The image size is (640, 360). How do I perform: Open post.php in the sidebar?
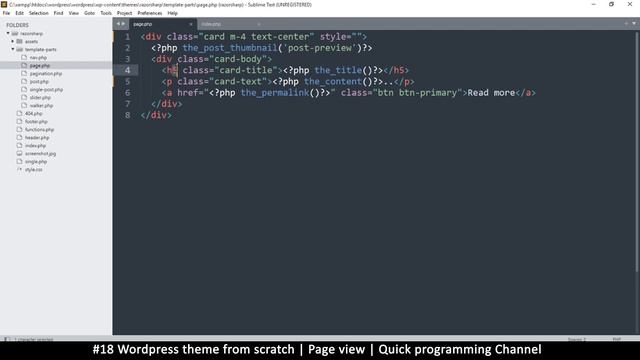pyautogui.click(x=39, y=82)
